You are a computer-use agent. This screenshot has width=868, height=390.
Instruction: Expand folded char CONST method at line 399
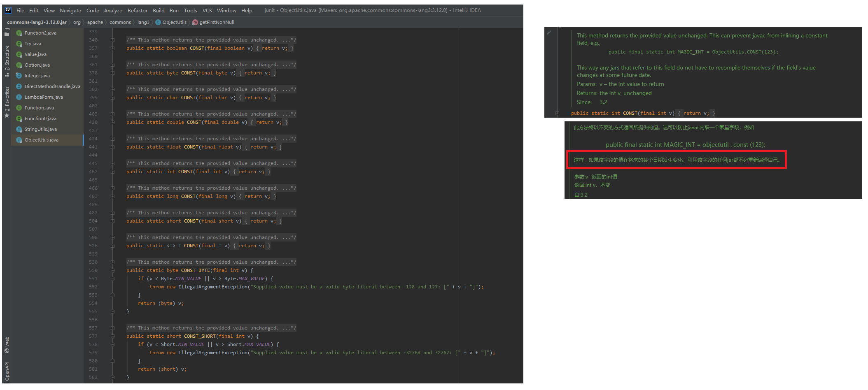point(112,97)
